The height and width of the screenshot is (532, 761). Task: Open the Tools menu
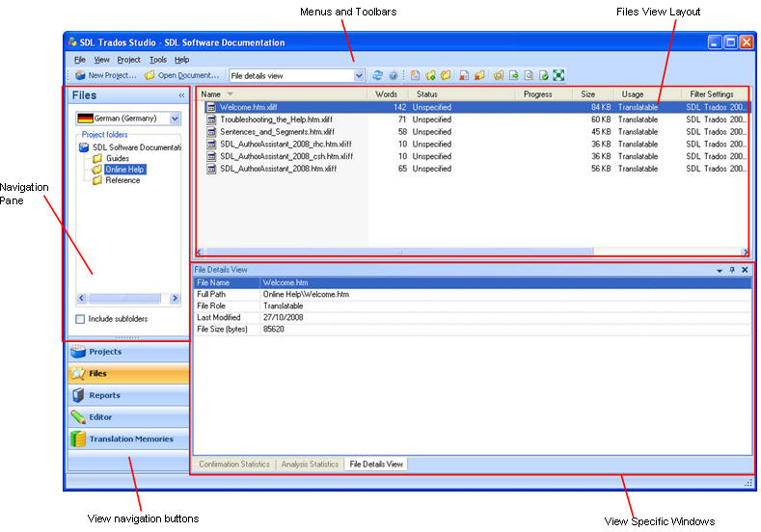coord(158,60)
